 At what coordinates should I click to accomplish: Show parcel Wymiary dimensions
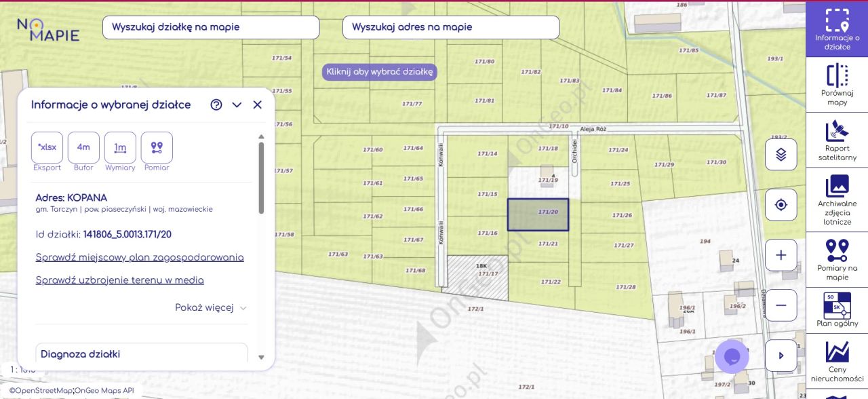pyautogui.click(x=120, y=147)
